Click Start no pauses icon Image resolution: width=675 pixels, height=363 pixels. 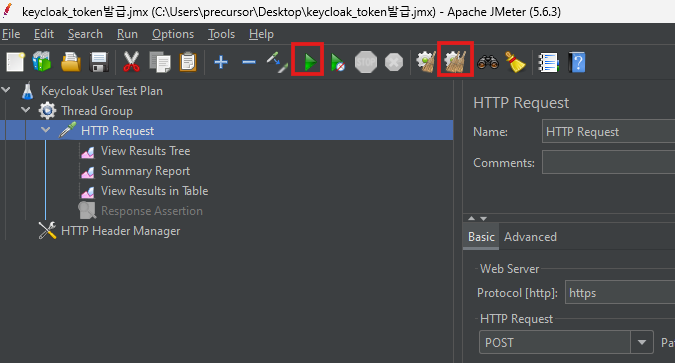338,62
